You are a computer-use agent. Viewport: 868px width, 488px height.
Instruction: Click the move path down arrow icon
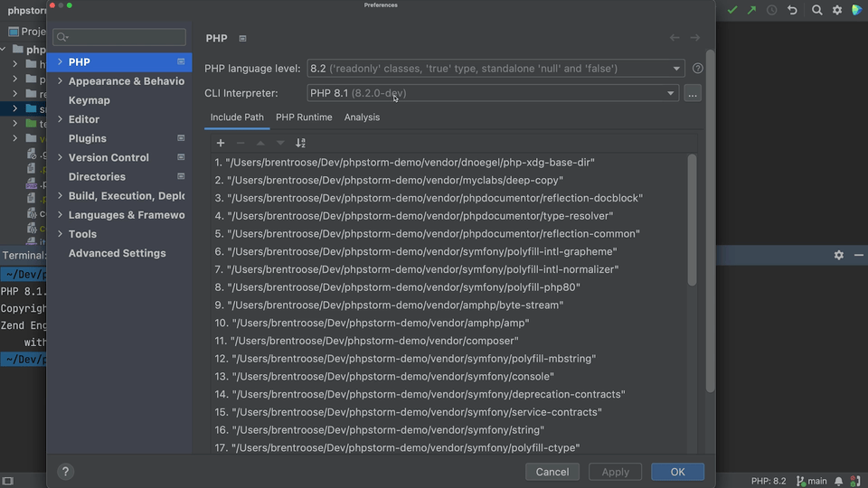pos(280,144)
